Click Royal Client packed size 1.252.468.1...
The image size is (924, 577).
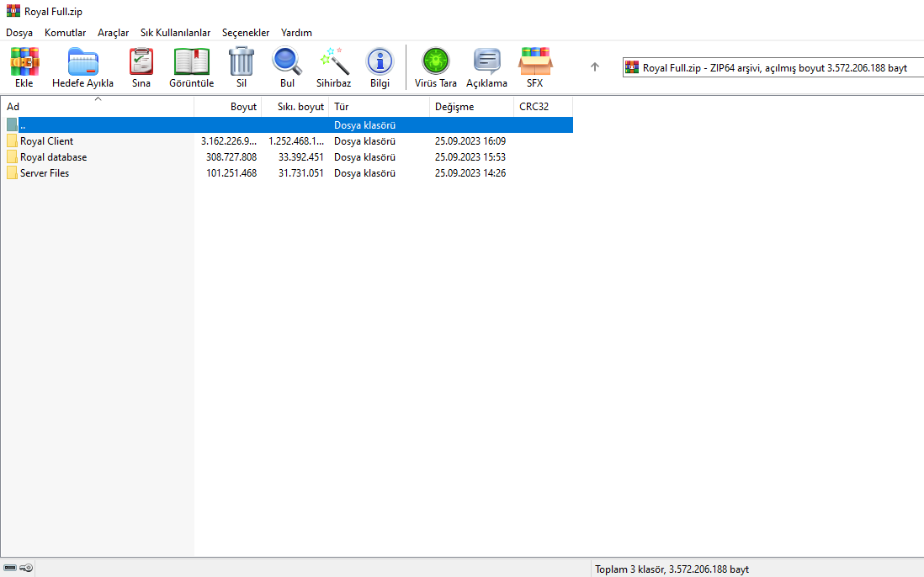(296, 140)
